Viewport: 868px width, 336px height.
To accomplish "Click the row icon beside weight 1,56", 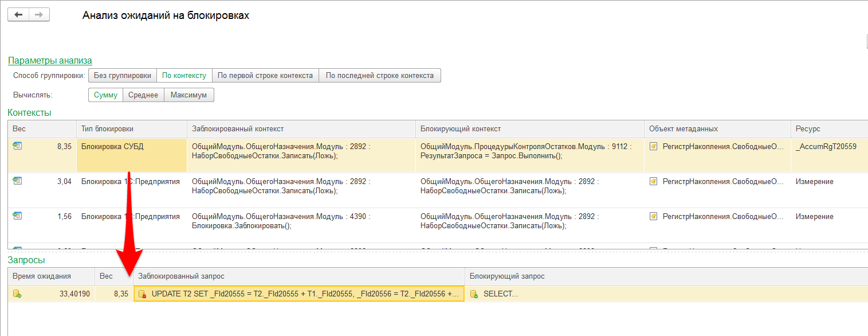I will pyautogui.click(x=17, y=216).
